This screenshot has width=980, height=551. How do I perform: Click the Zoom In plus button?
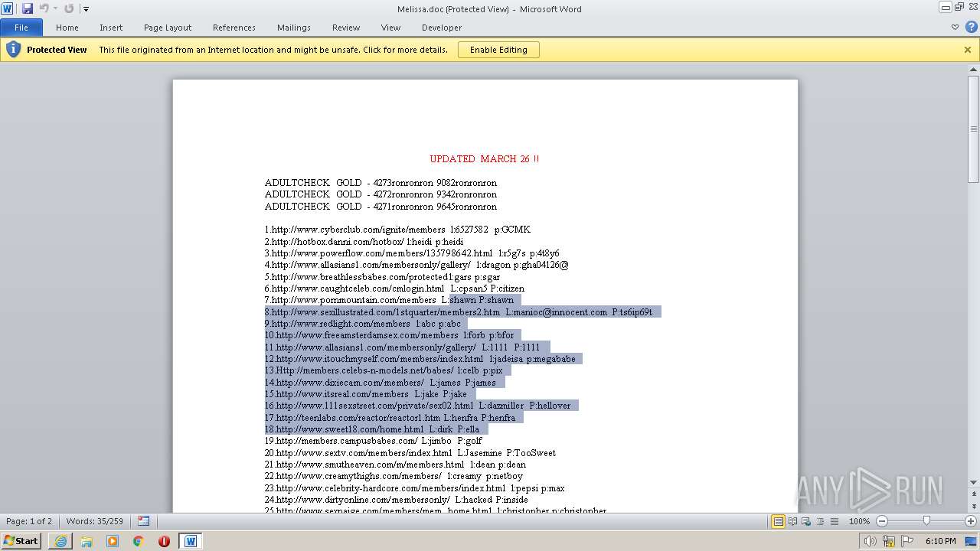pos(970,521)
